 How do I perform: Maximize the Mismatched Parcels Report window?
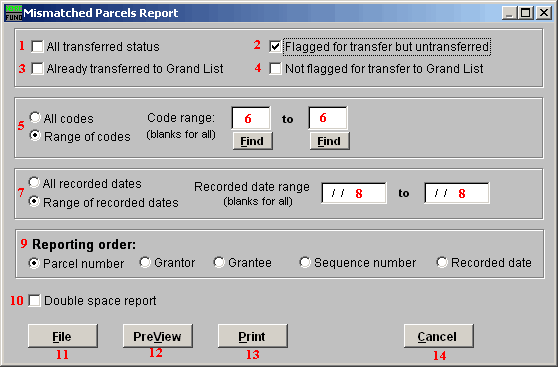tap(526, 13)
